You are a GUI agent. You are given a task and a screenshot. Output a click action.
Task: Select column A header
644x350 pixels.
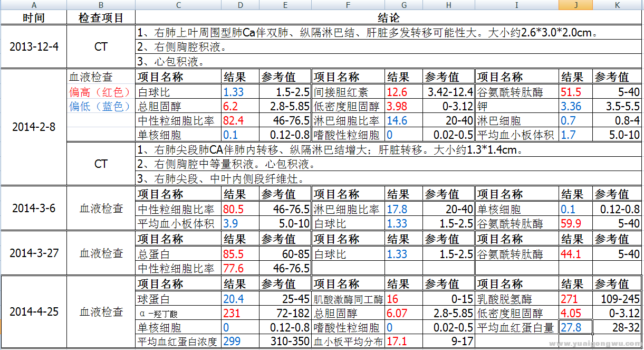pos(34,5)
